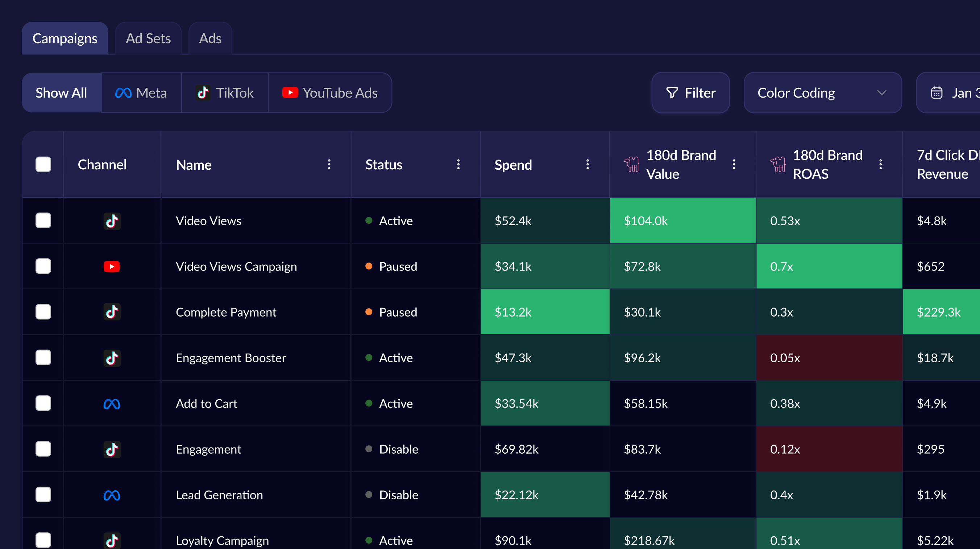980x549 pixels.
Task: Click the Loyalty Campaign name cell
Action: coord(222,540)
